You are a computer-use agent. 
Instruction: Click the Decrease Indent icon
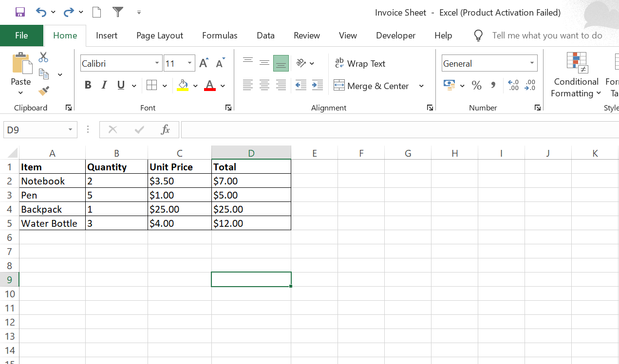pos(301,86)
